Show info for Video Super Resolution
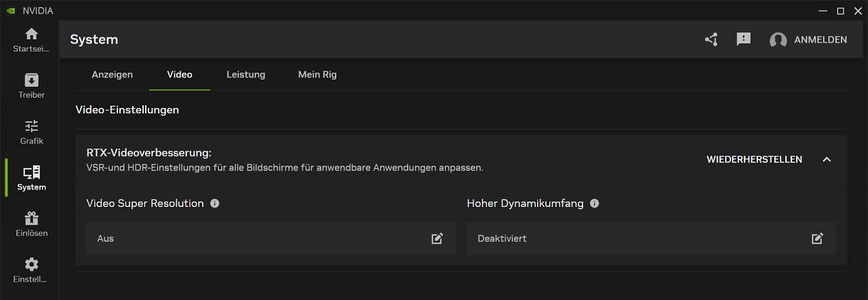868x300 pixels. click(215, 203)
